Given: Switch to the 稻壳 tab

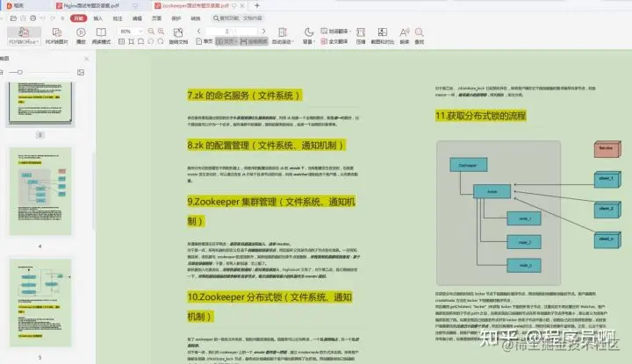Looking at the screenshot, I should tap(15, 5).
